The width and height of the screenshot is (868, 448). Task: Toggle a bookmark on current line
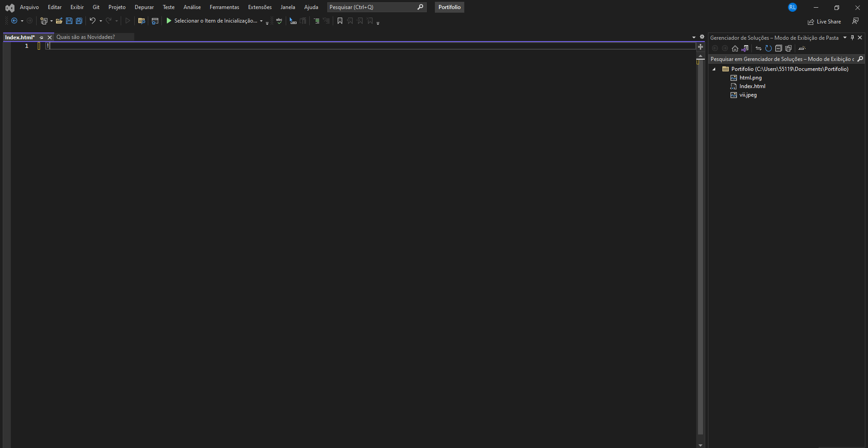340,21
